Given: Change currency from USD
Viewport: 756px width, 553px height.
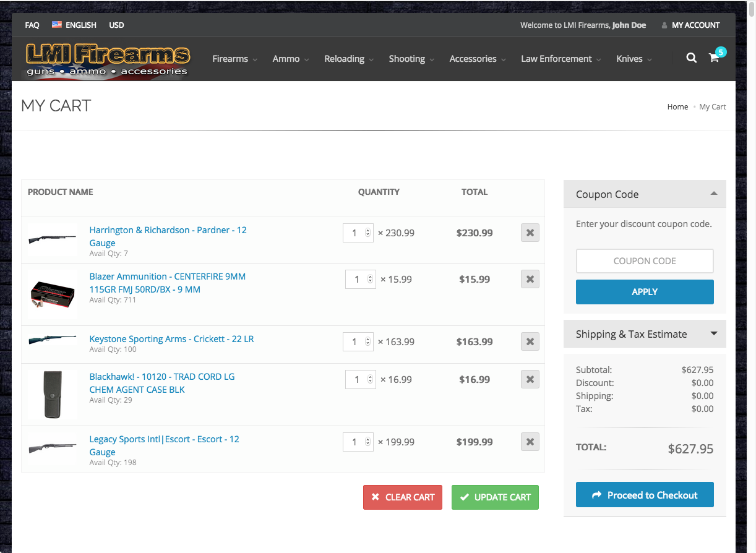Looking at the screenshot, I should pos(116,25).
